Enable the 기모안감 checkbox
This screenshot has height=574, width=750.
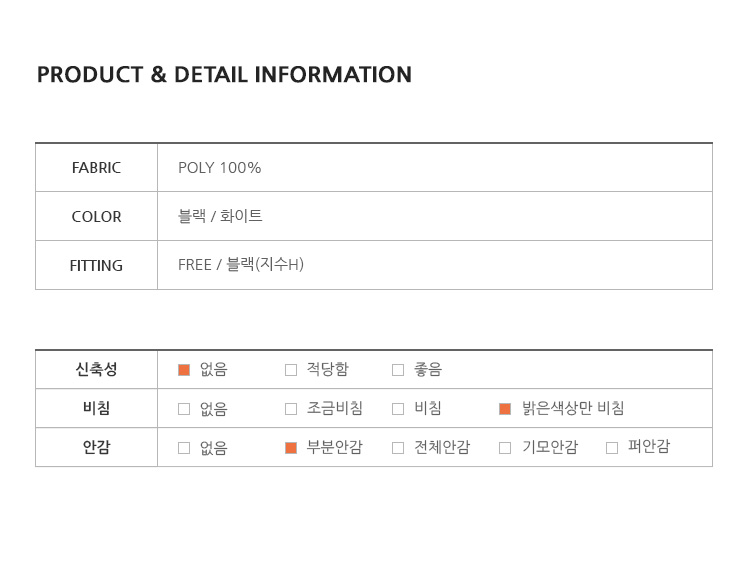(505, 448)
